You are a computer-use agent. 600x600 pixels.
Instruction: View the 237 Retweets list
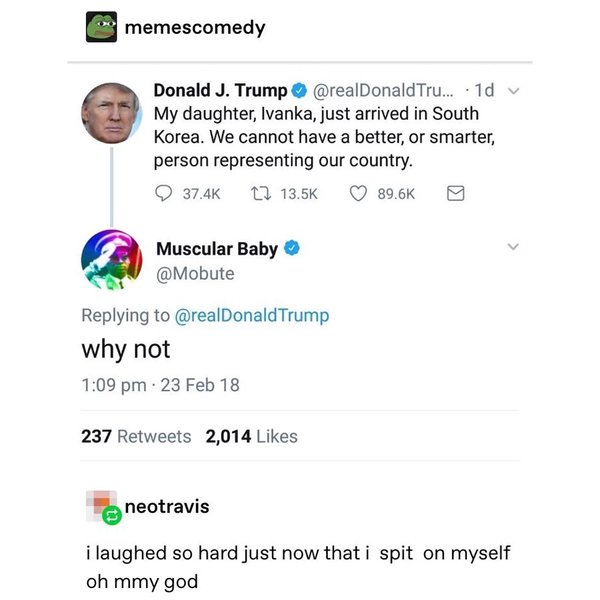click(135, 436)
